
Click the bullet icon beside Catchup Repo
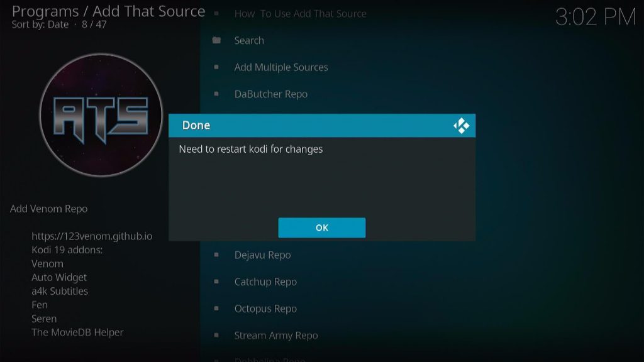click(x=216, y=282)
